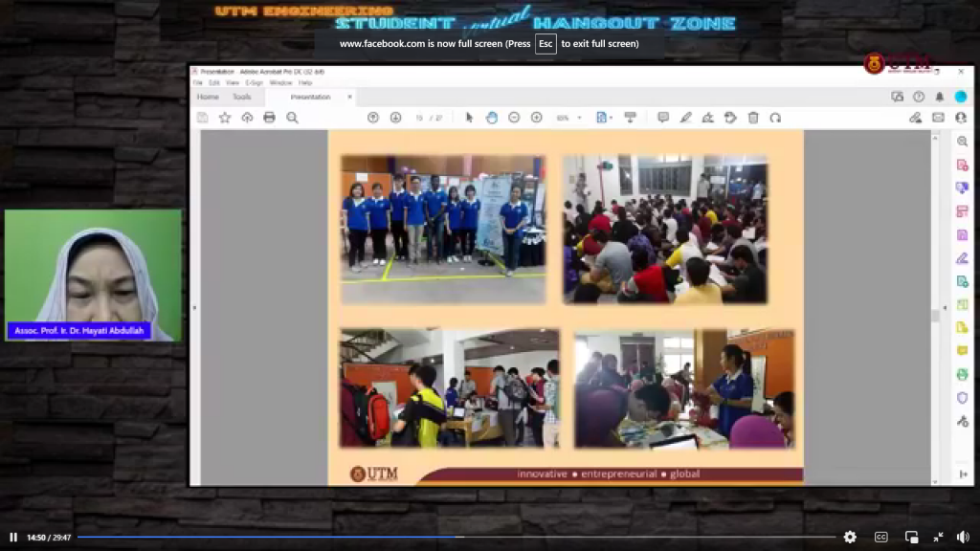Open the Find text magnifier icon

pos(292,118)
